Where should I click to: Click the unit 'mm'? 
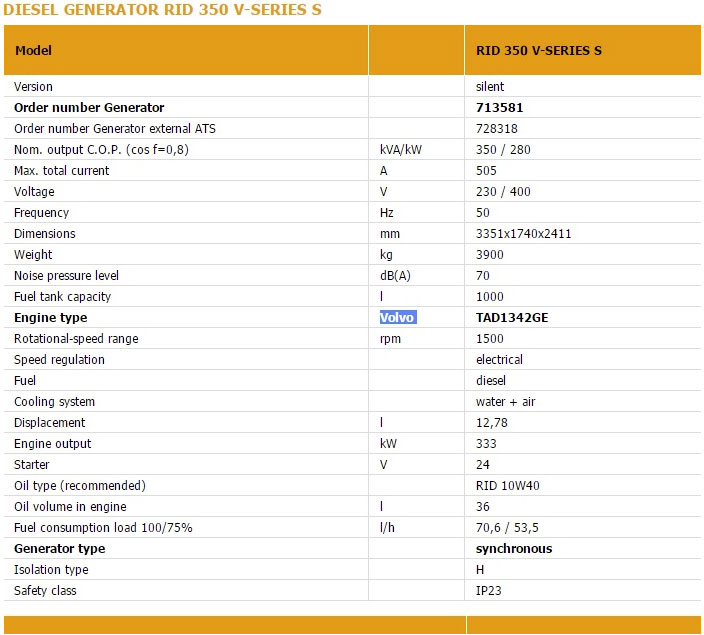(390, 234)
